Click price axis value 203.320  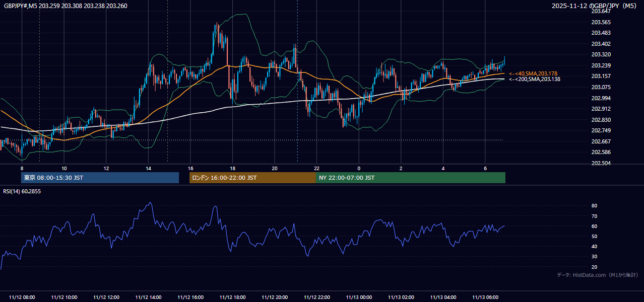(x=601, y=54)
